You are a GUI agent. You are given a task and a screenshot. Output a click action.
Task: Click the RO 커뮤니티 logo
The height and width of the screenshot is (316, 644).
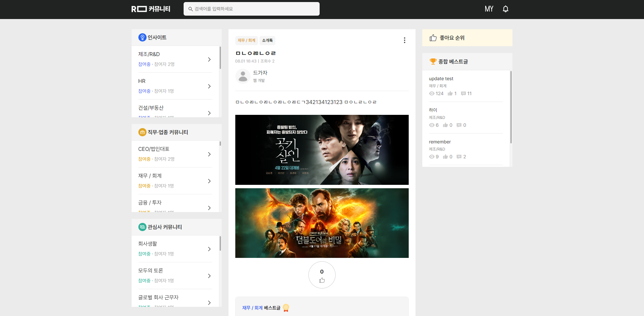pos(151,9)
